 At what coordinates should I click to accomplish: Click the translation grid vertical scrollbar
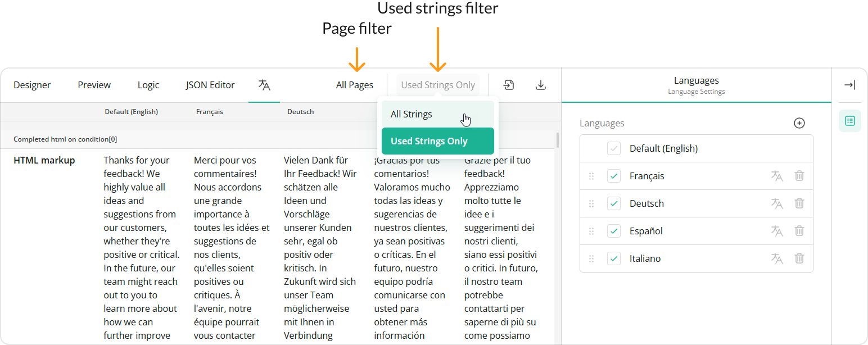pyautogui.click(x=557, y=140)
